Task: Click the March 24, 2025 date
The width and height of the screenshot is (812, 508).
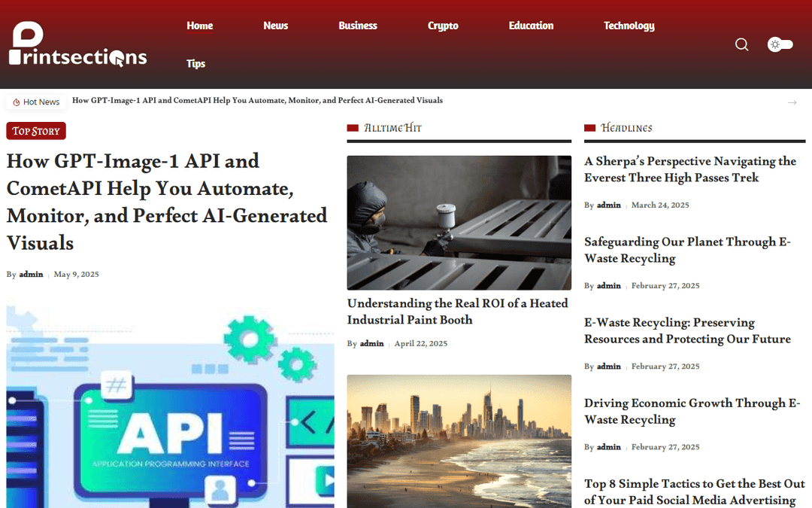Action: point(660,205)
